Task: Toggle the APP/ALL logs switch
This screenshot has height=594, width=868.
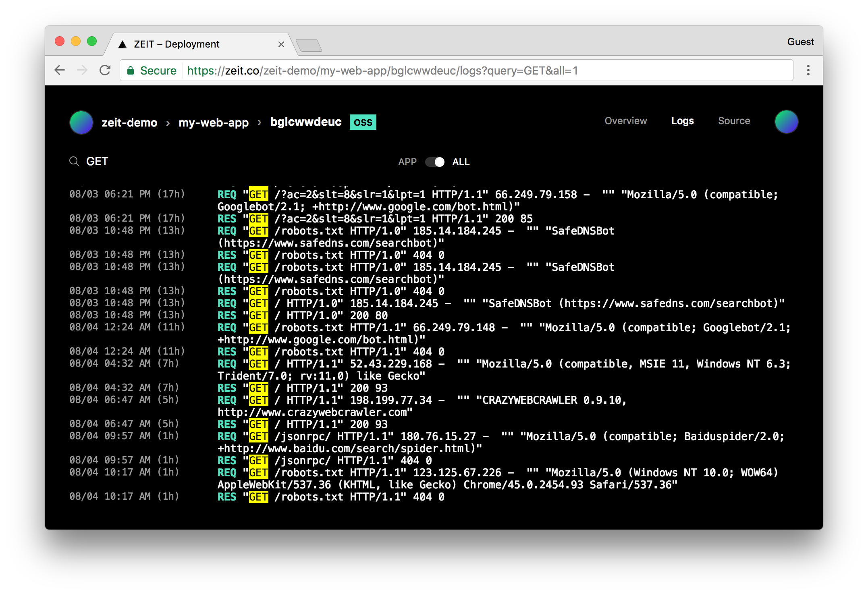Action: pyautogui.click(x=435, y=162)
